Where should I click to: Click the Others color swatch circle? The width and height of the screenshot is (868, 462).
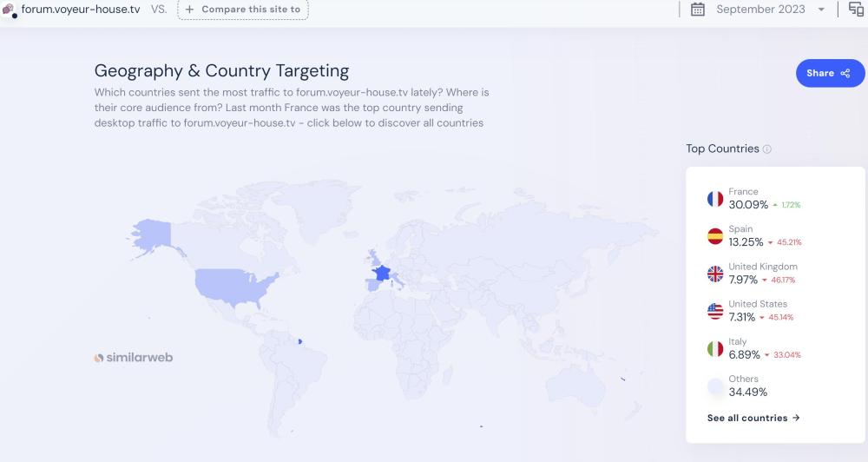(x=715, y=386)
